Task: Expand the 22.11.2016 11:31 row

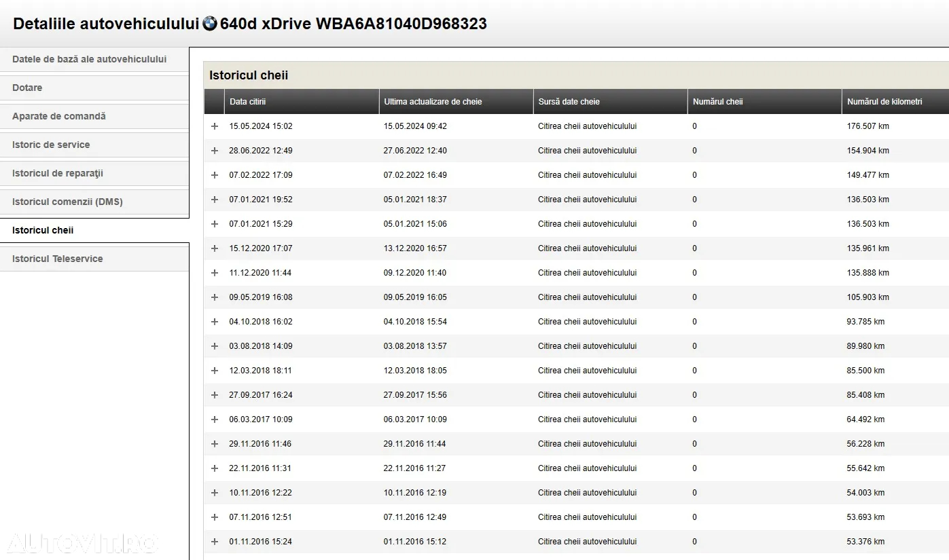Action: click(215, 468)
